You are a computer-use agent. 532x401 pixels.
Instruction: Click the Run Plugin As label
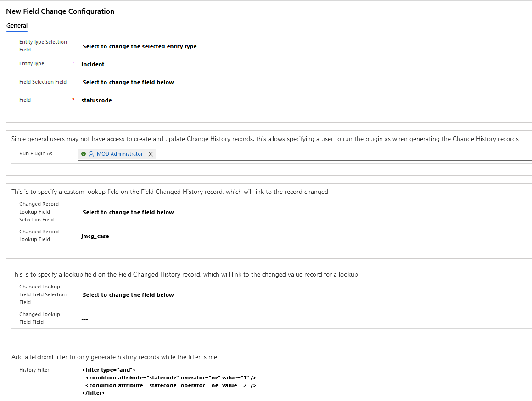(x=36, y=153)
